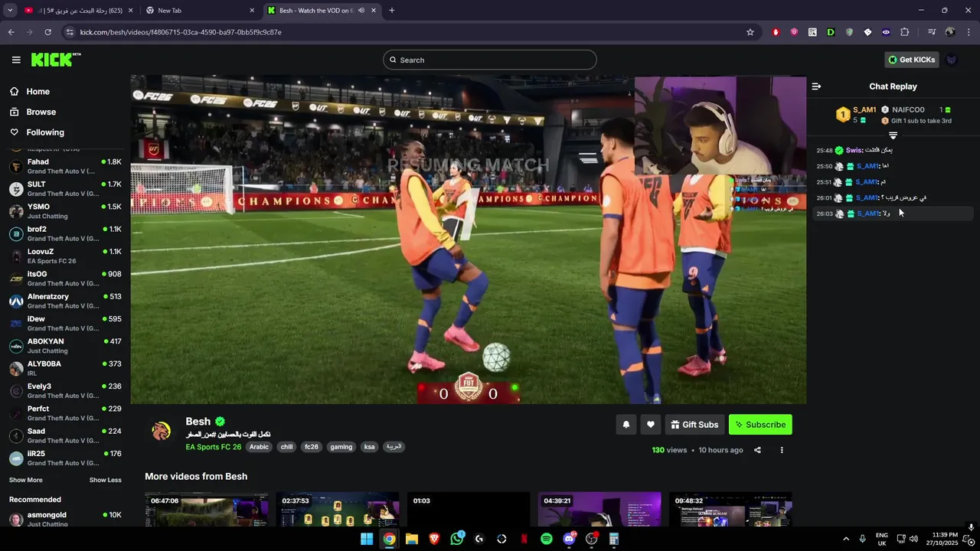Open YSMO Just Chatting channel

click(65, 211)
